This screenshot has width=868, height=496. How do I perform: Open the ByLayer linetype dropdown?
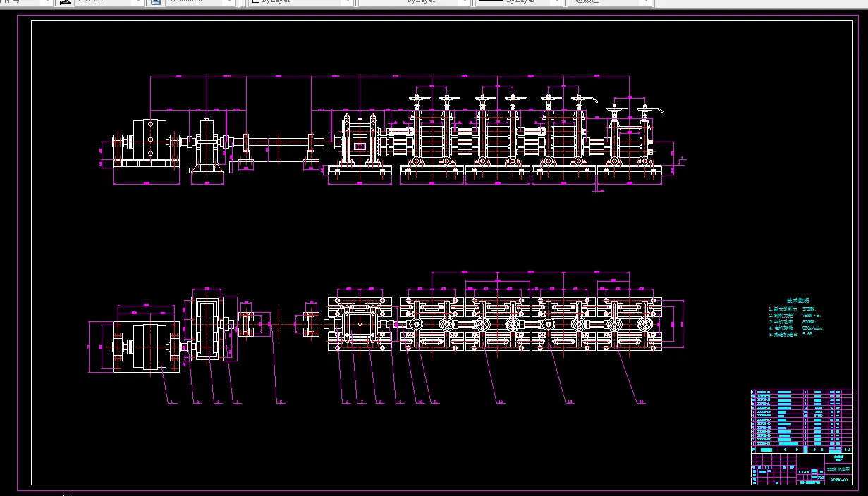414,2
